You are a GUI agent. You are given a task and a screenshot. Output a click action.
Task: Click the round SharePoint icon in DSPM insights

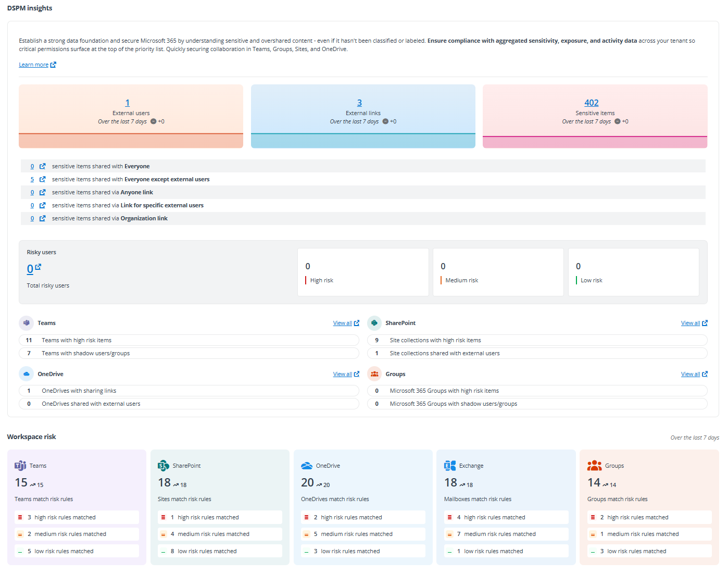tap(374, 323)
